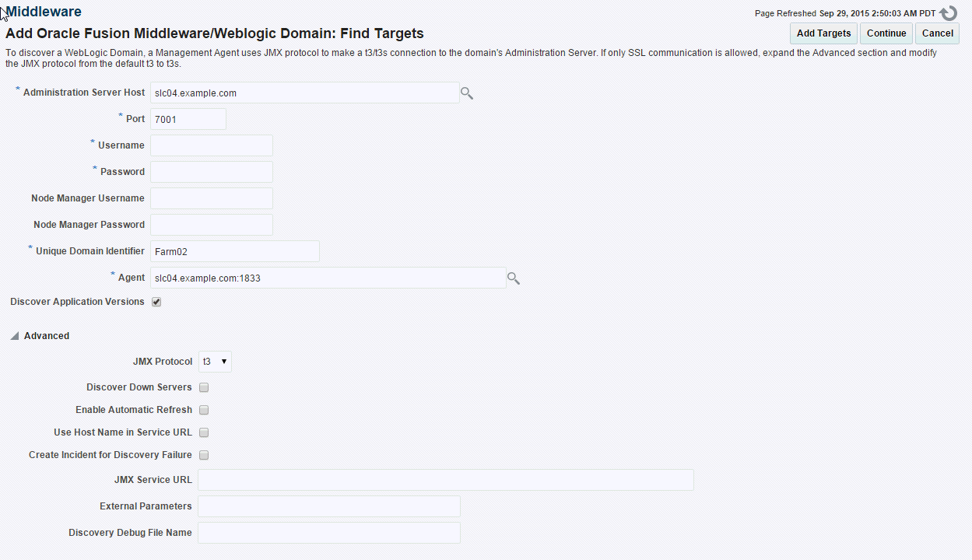
Task: Click the Advanced section heading text
Action: 47,336
